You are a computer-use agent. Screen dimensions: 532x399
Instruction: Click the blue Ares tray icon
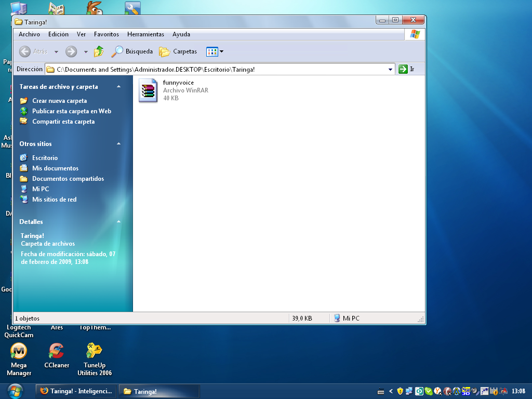click(457, 391)
